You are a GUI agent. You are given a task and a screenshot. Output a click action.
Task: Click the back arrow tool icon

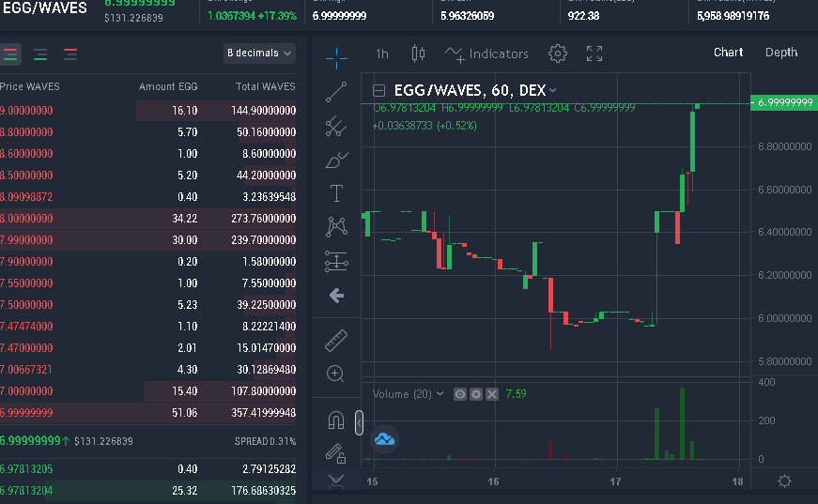click(336, 296)
